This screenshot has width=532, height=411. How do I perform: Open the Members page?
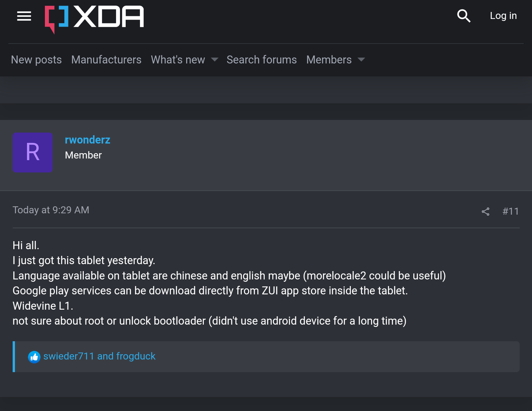(x=329, y=60)
